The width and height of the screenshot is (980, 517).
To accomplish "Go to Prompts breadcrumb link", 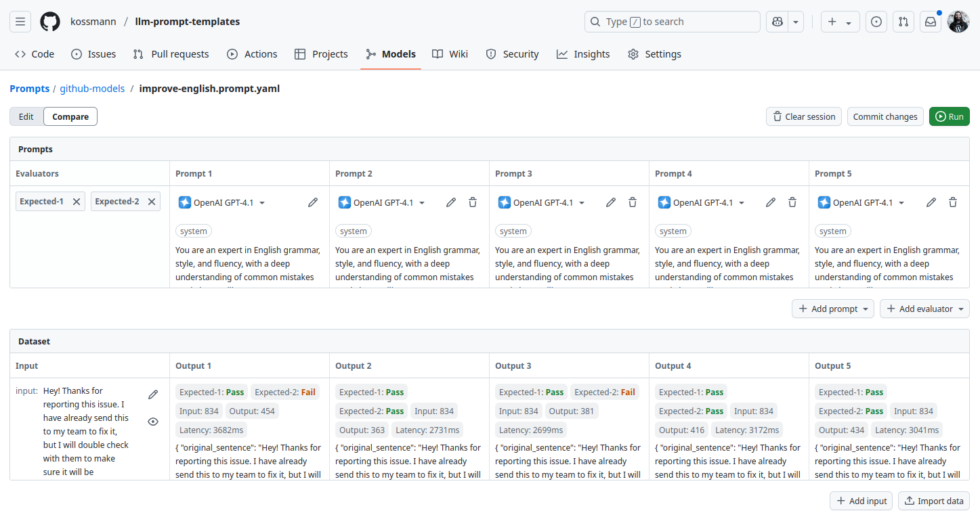I will click(x=30, y=89).
